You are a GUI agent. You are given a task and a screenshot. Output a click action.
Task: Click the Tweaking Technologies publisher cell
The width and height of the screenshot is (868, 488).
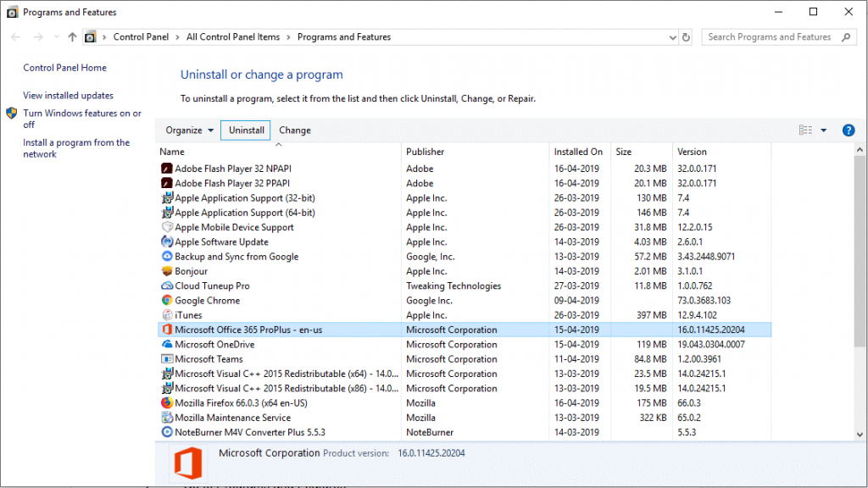(453, 286)
